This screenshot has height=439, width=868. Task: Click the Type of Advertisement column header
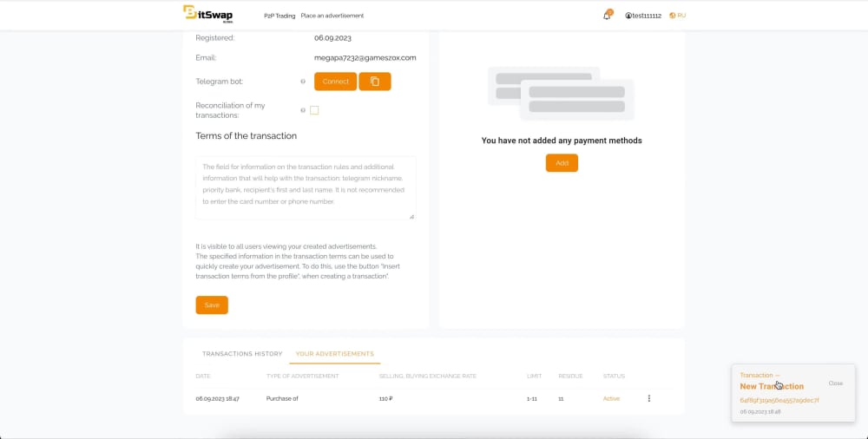click(x=303, y=376)
